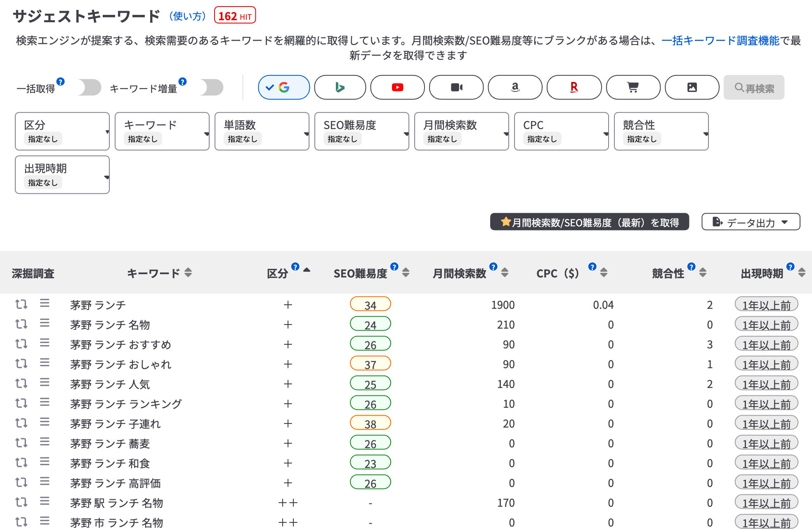This screenshot has width=812, height=529.
Task: Select the shopping cart search source
Action: [x=633, y=87]
